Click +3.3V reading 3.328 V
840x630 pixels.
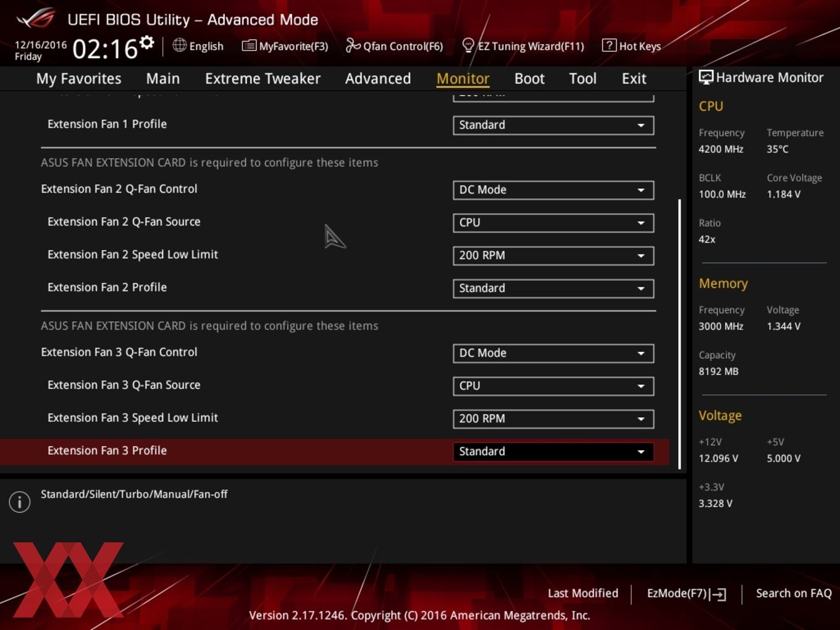click(715, 503)
